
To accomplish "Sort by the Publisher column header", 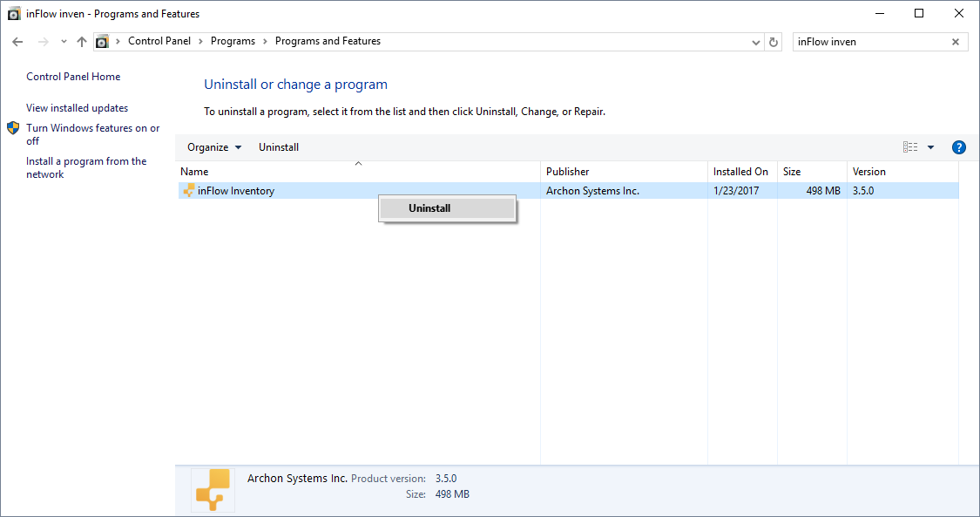I will click(624, 171).
